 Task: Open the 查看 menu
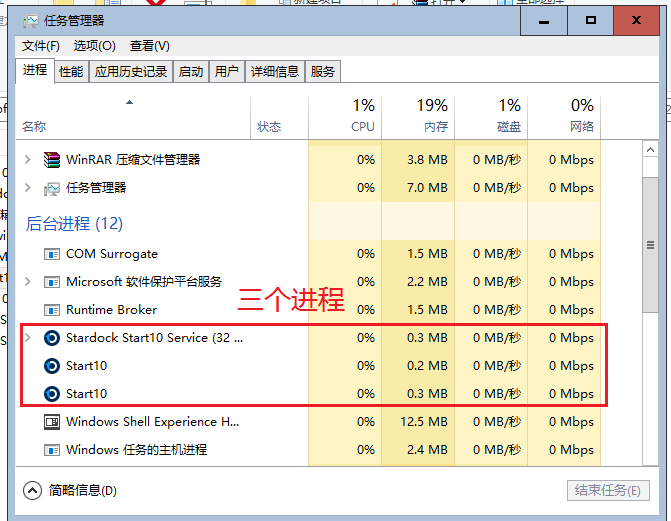[x=149, y=46]
